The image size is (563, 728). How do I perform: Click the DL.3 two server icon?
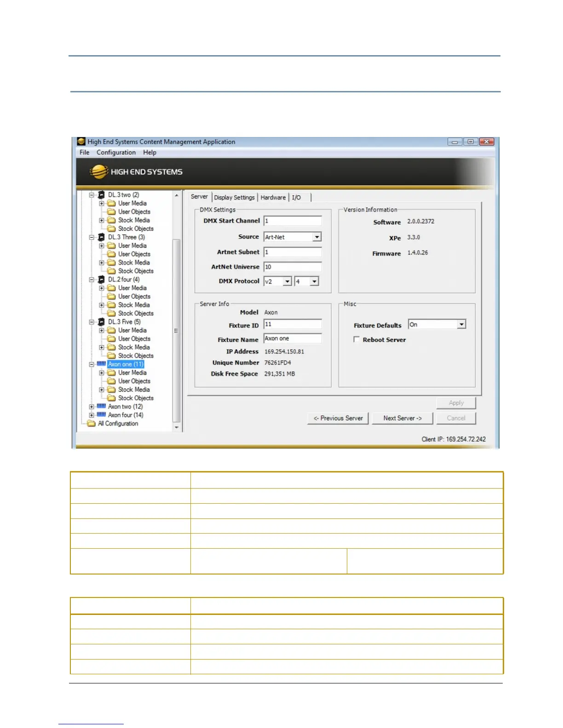click(x=102, y=195)
